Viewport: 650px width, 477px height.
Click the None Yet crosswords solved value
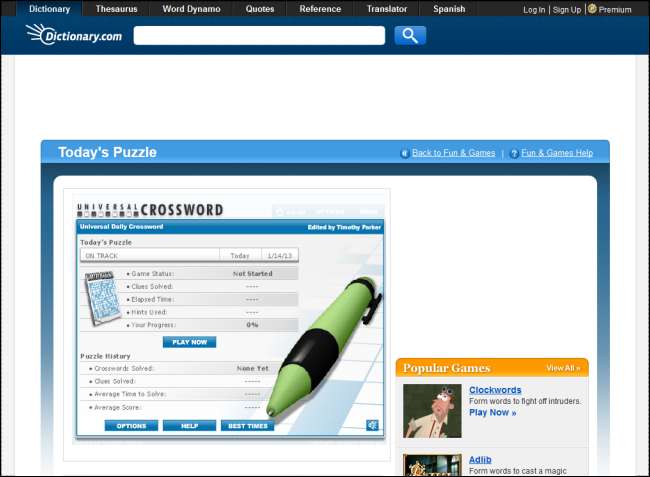point(252,368)
